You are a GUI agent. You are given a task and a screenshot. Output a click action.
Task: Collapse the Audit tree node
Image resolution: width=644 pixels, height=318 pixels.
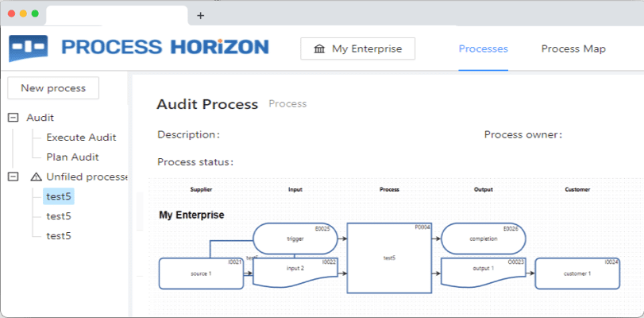pos(13,118)
